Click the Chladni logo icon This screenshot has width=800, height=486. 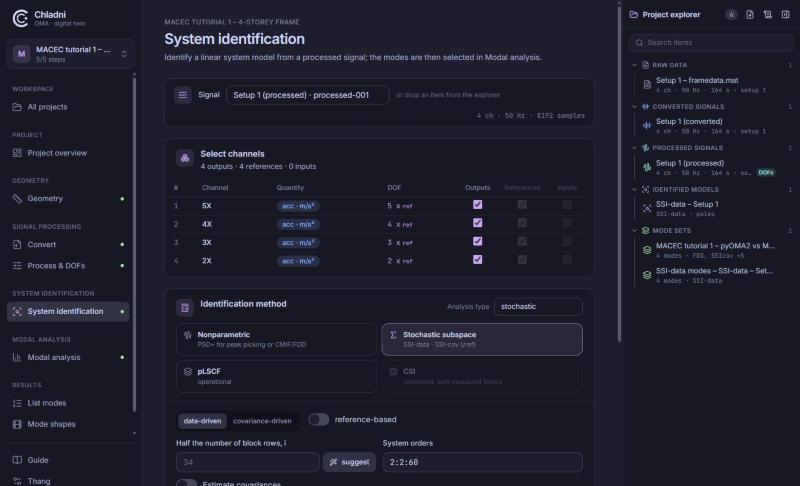coord(20,18)
